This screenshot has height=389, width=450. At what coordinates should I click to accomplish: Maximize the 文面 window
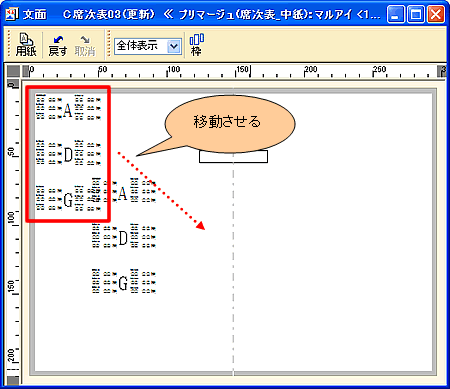point(416,15)
